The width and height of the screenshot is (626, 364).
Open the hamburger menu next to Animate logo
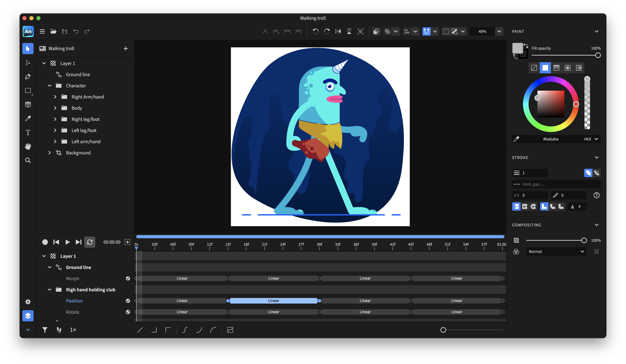[x=42, y=31]
